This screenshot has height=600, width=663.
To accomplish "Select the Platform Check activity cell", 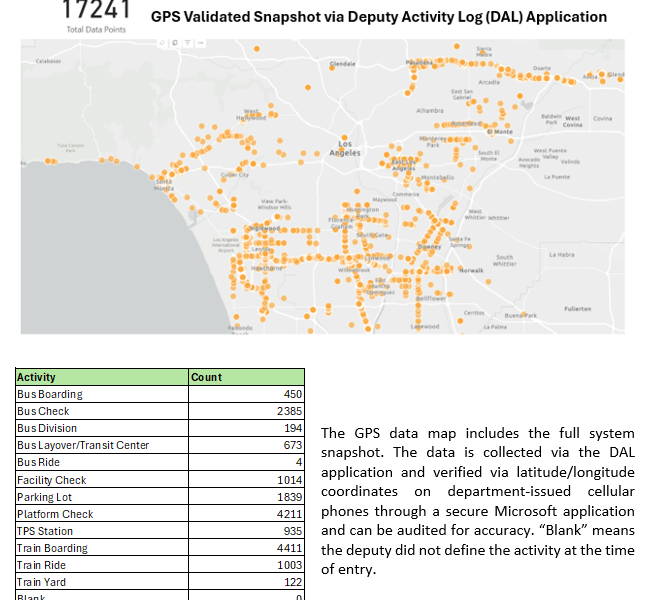I will pyautogui.click(x=55, y=514).
